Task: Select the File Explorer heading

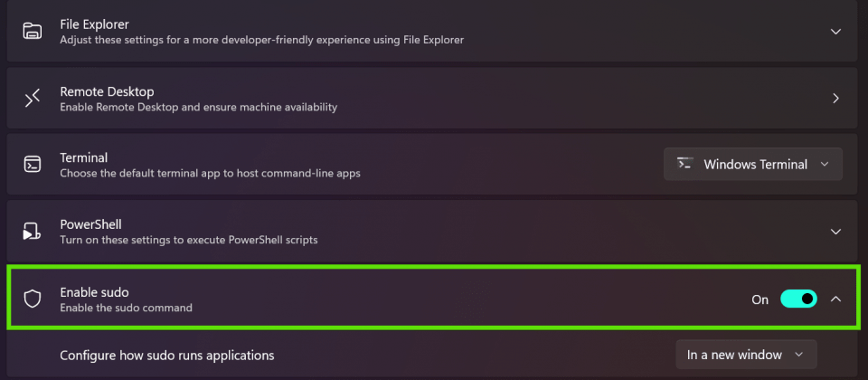Action: tap(94, 24)
